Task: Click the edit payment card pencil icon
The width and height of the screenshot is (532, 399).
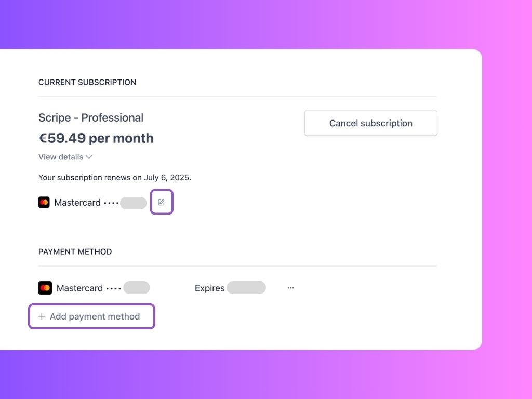Action: click(162, 202)
